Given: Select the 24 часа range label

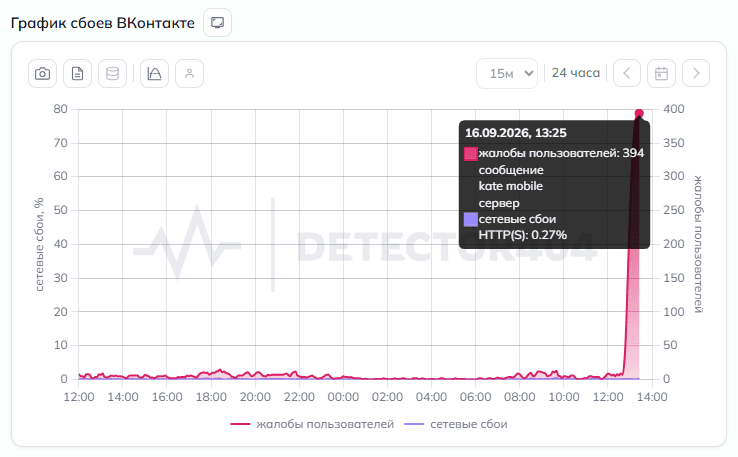Looking at the screenshot, I should tap(576, 73).
